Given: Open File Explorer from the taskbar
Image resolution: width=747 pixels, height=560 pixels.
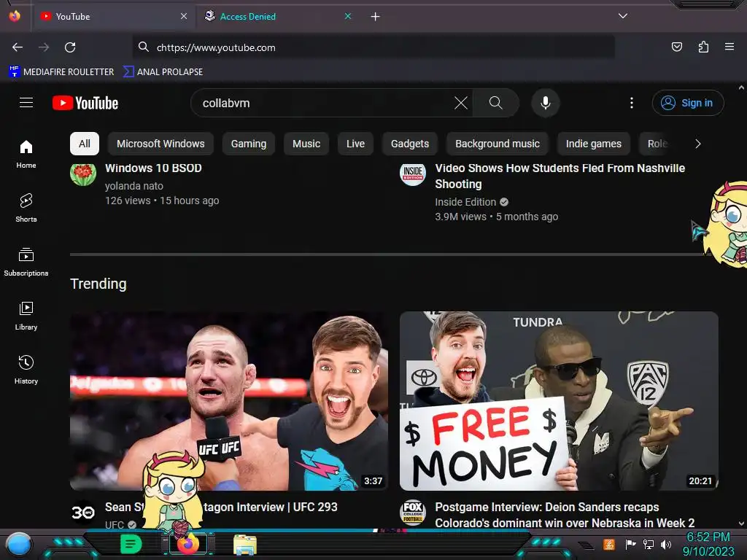Looking at the screenshot, I should [245, 545].
